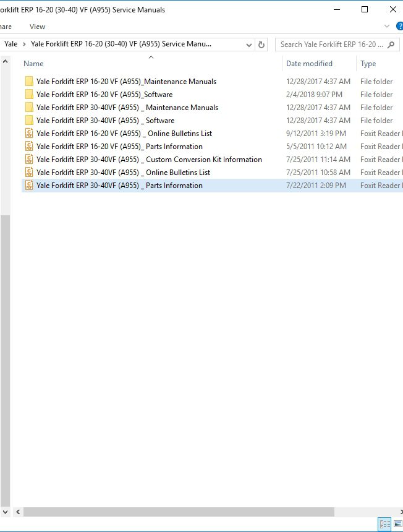Click PDF icon of Custom Conversion Kit Information
Screen dimensions: 403x532
[x=29, y=160]
